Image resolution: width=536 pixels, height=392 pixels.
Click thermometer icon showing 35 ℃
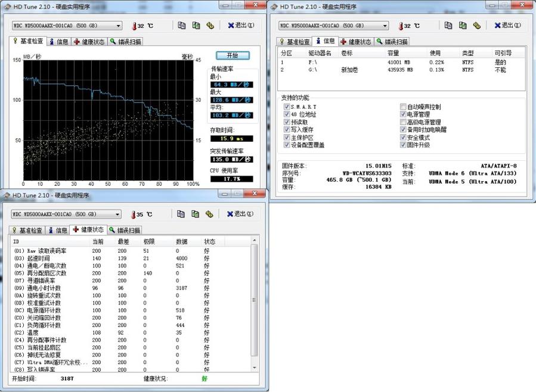pos(134,215)
